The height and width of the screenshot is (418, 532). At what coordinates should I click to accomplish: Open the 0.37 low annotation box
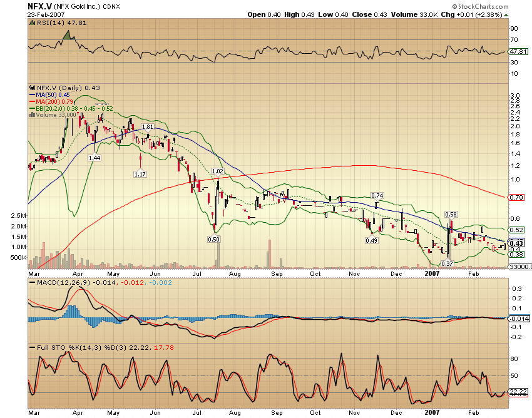[447, 263]
